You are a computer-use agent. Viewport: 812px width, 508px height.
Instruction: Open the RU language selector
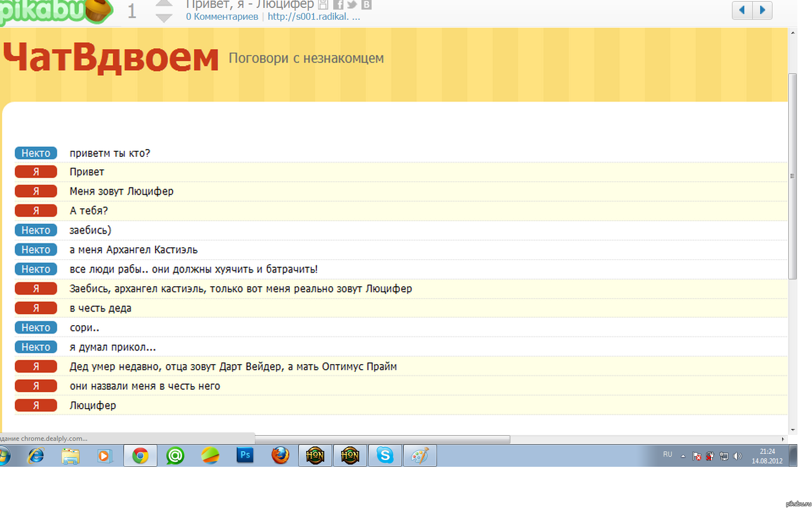coord(668,454)
